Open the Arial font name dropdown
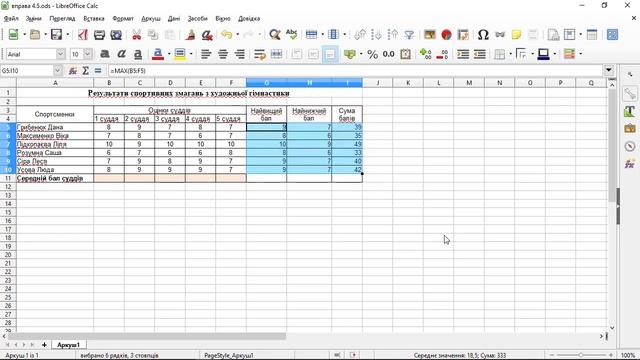The height and width of the screenshot is (360, 640). tap(60, 54)
